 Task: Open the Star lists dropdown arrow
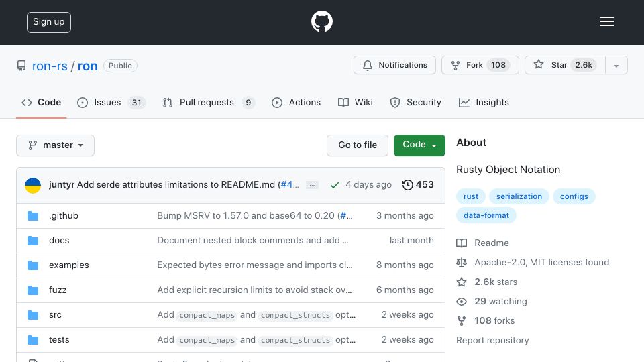point(616,65)
